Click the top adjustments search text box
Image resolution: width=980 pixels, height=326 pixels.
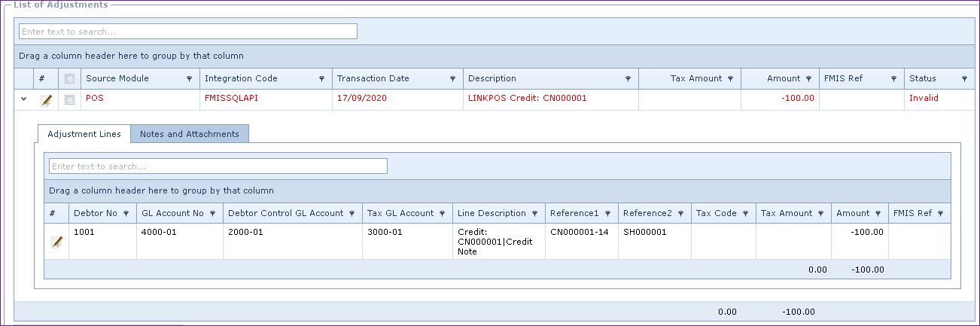[x=187, y=32]
